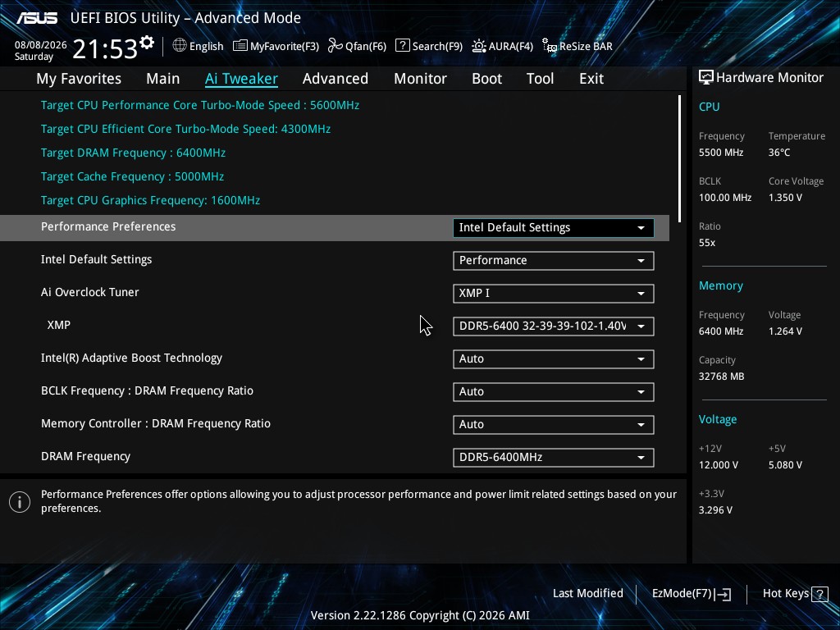Switch to the Boot tab
The image size is (840, 630).
pos(487,79)
